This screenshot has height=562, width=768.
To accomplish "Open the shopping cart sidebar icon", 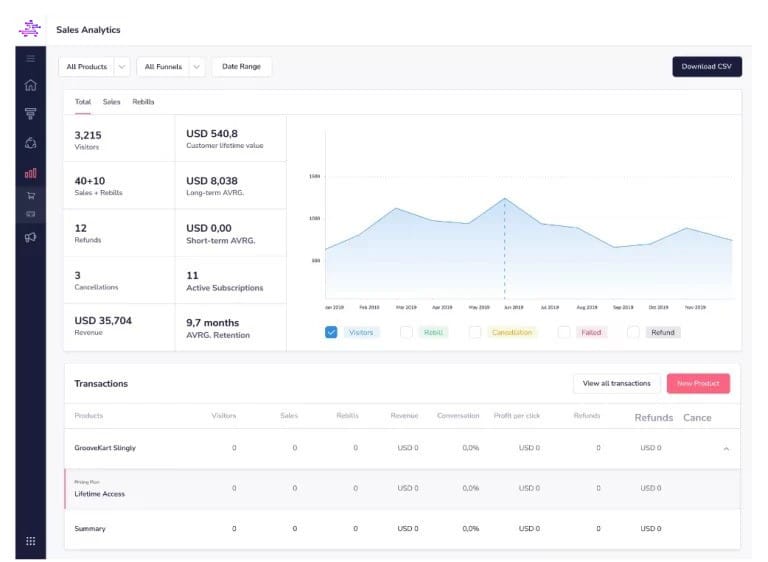I will click(x=30, y=196).
